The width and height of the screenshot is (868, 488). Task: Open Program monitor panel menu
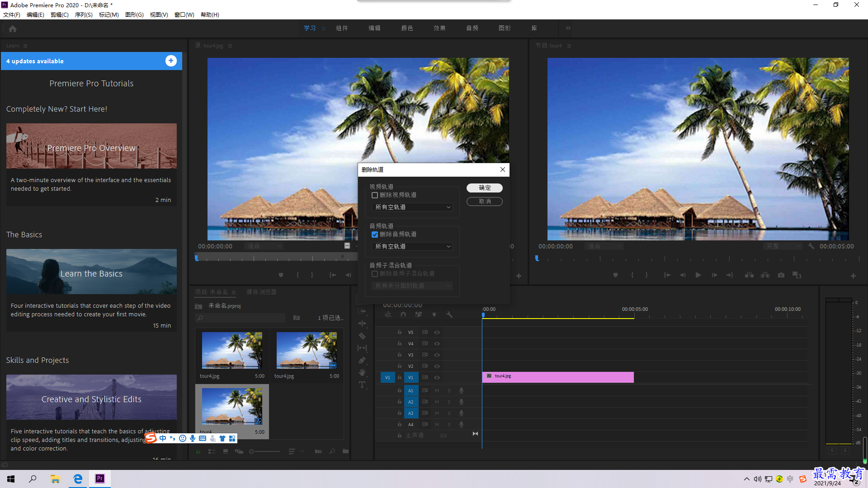[569, 46]
